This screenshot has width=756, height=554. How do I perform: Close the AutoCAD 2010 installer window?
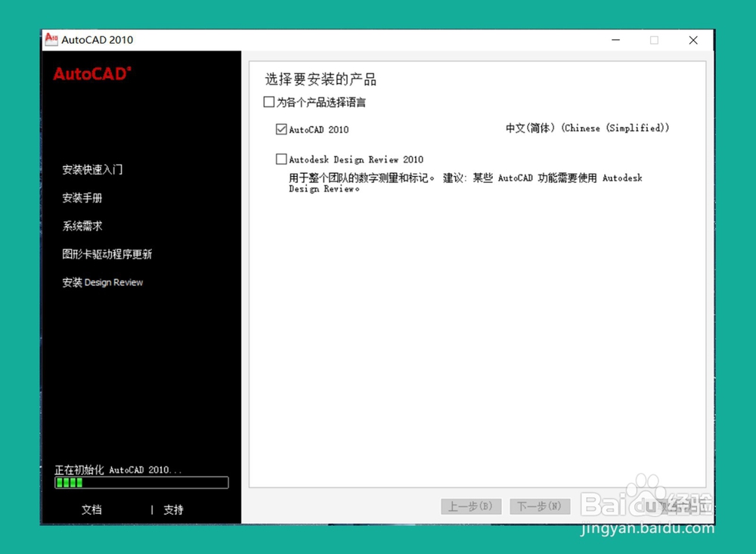pos(693,40)
